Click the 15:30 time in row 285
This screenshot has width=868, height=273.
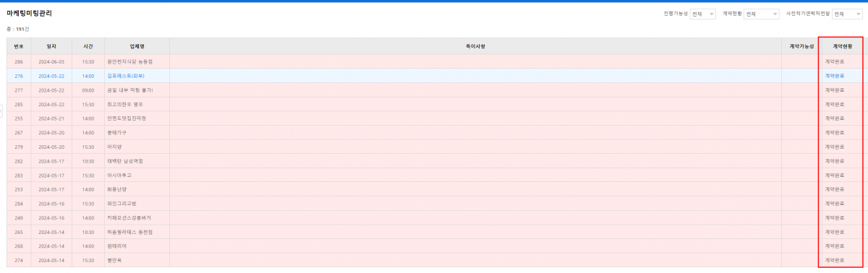point(88,104)
